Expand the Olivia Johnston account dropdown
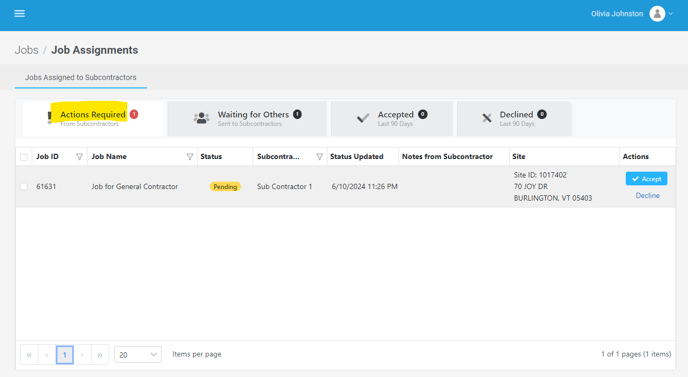This screenshot has height=377, width=688. 670,14
